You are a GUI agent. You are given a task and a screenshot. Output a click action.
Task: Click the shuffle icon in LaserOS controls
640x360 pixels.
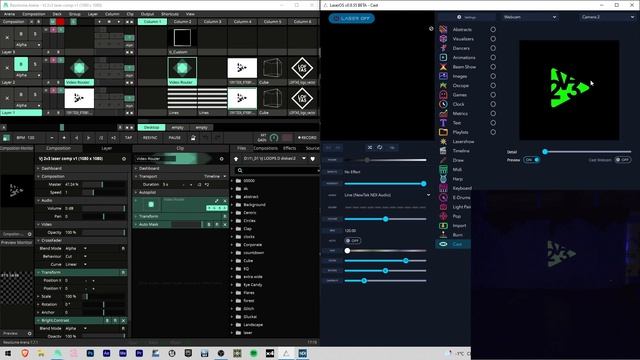point(370,147)
